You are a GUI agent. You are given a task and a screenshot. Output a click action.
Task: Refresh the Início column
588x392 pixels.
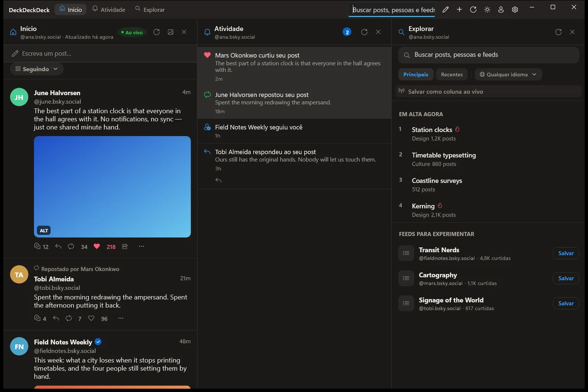click(x=157, y=32)
